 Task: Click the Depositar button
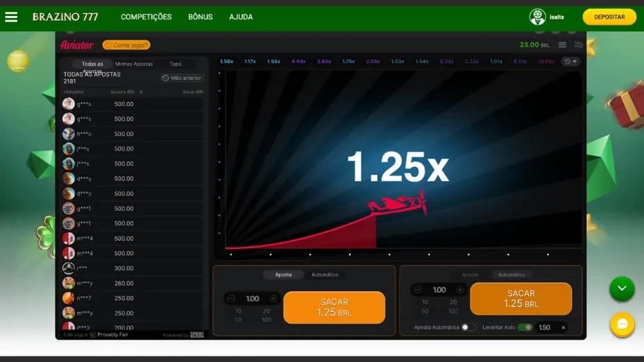click(x=609, y=17)
